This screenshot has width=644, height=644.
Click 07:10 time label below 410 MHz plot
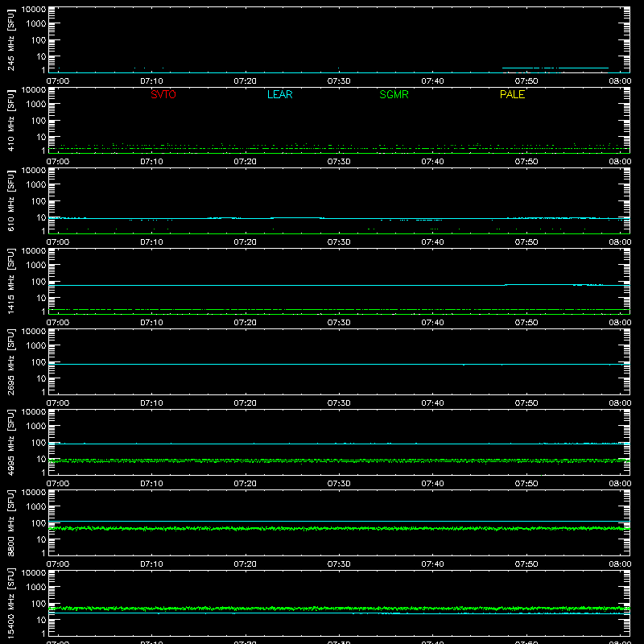click(x=151, y=162)
